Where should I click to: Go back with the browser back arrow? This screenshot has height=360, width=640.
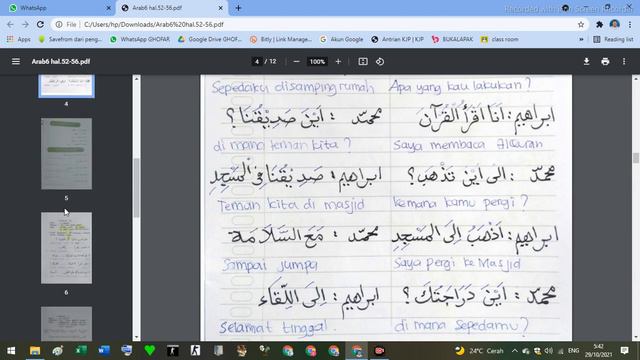pyautogui.click(x=10, y=24)
